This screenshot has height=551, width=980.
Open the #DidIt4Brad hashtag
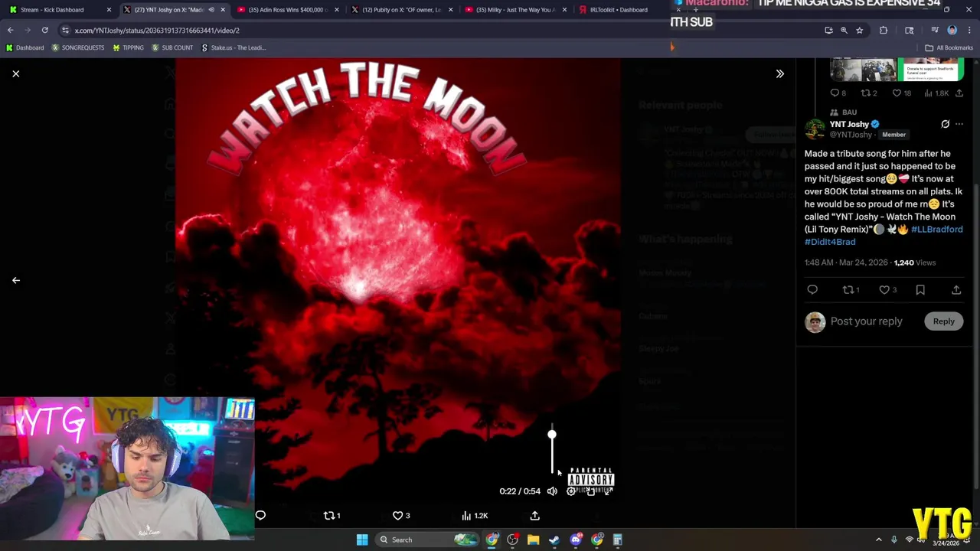(x=830, y=242)
